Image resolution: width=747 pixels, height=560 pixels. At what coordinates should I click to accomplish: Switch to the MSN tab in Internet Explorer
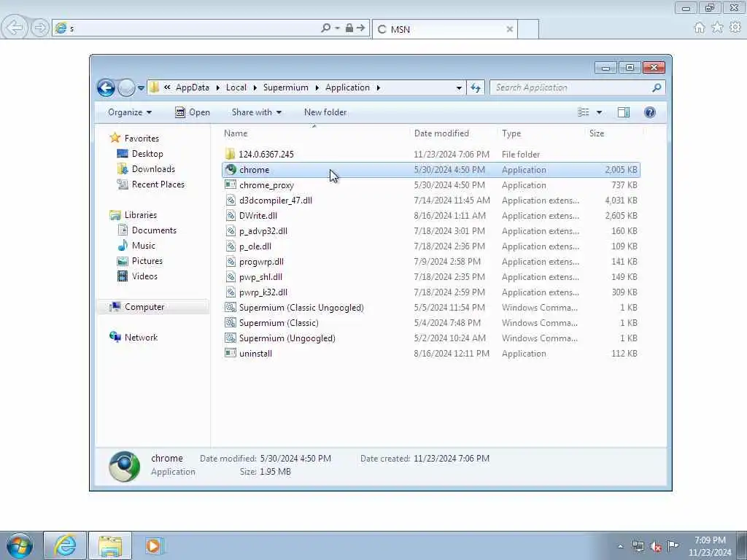point(444,29)
